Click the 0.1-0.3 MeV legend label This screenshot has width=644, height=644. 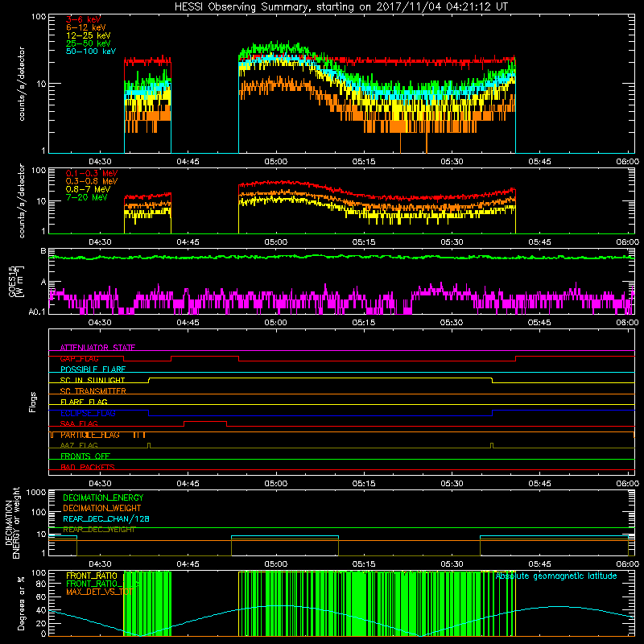coord(92,173)
